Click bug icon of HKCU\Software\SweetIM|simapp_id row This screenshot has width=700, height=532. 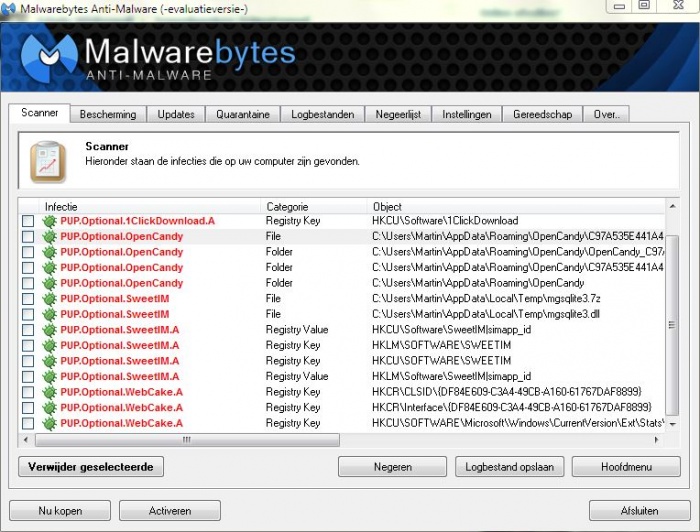coord(49,330)
